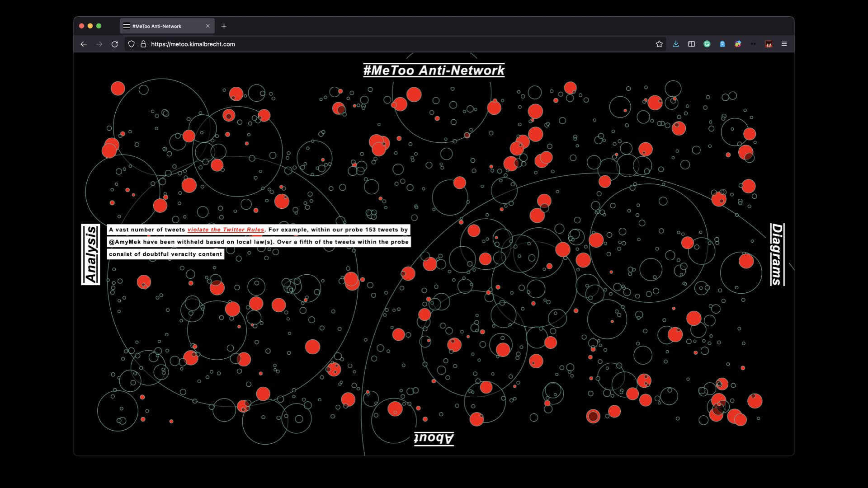Open the rotated Analysis section label
Viewport: 868px width, 488px height.
pyautogui.click(x=91, y=254)
